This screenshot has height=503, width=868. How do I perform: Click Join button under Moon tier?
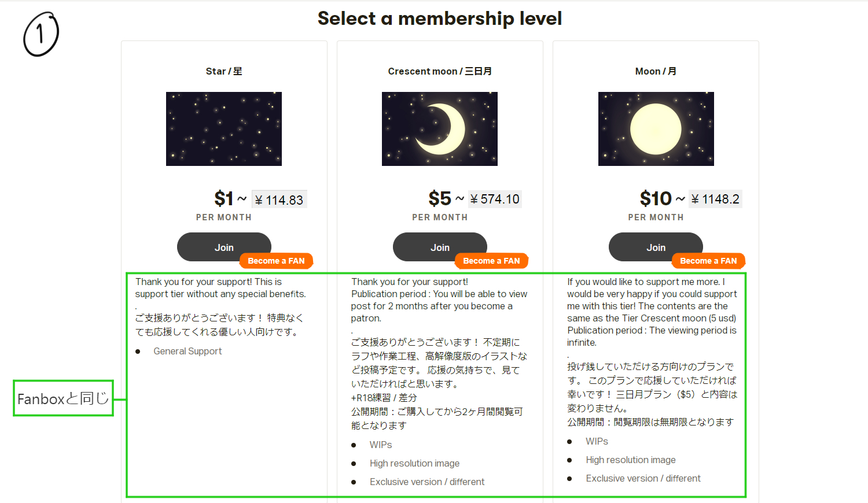pyautogui.click(x=656, y=247)
